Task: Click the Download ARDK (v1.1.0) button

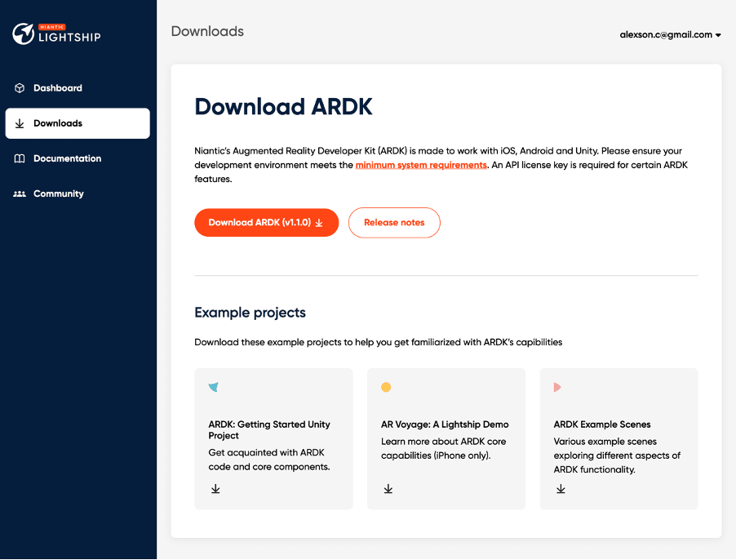Action: [266, 223]
